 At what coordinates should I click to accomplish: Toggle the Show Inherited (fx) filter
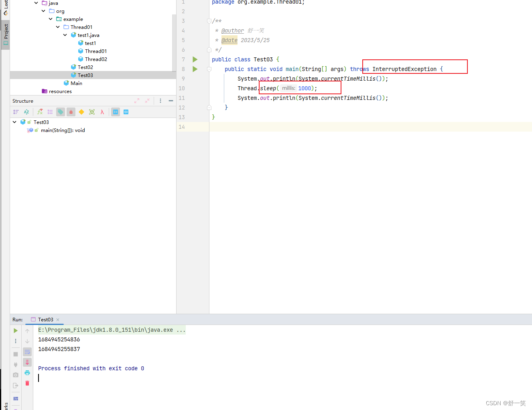[40, 112]
